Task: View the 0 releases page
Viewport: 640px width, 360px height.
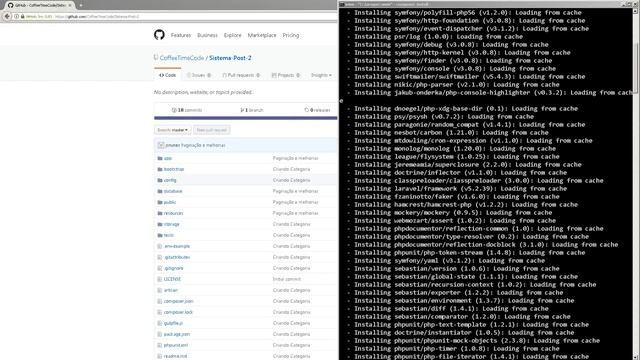Action: pos(317,110)
